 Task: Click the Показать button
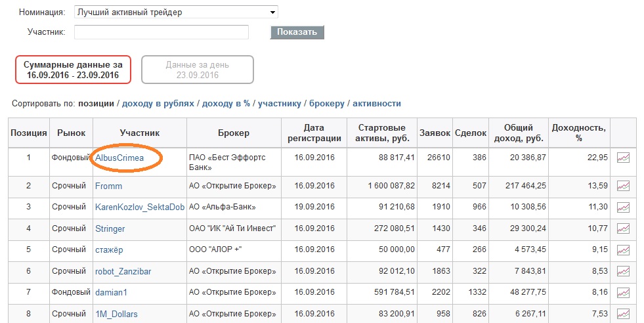[297, 32]
